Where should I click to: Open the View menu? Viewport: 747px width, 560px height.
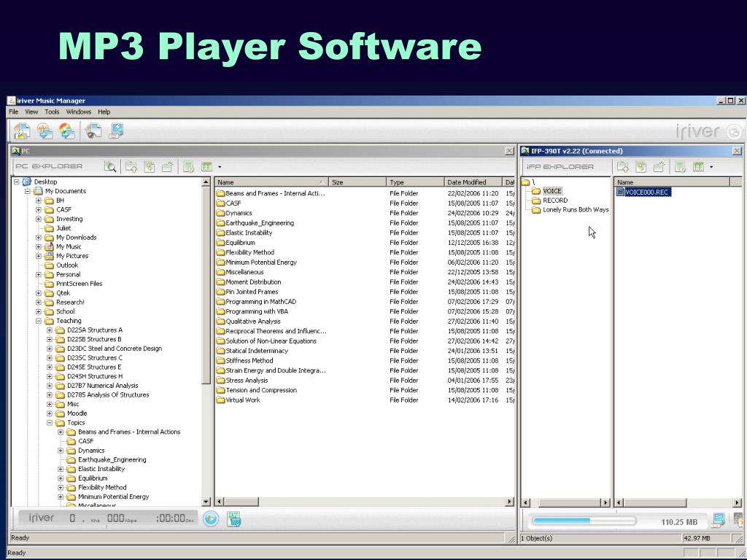click(31, 112)
